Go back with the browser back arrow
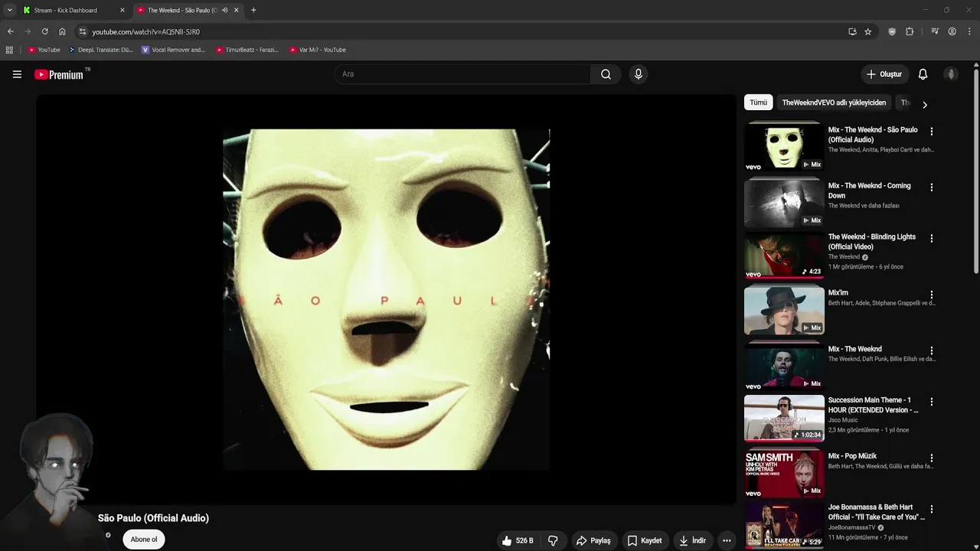 (10, 31)
